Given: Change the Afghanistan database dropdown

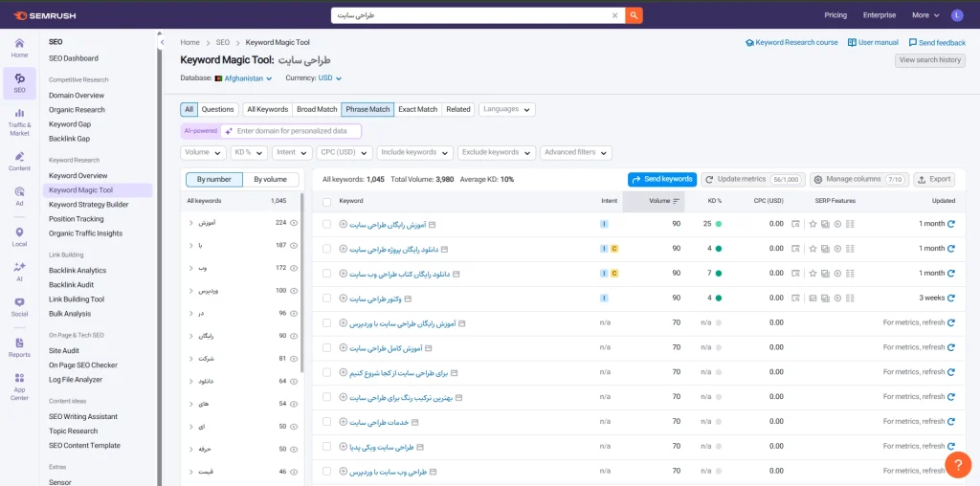Looking at the screenshot, I should pos(244,78).
